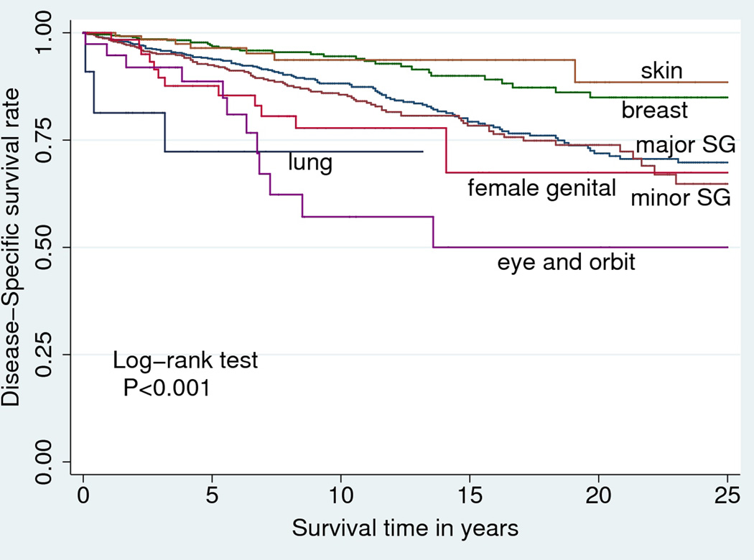Click the "breast" curve label

[x=654, y=111]
